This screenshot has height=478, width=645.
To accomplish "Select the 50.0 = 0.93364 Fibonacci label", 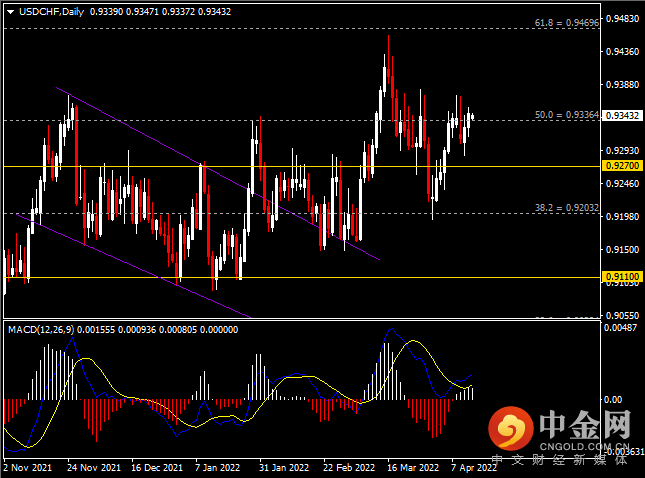I will pos(566,115).
